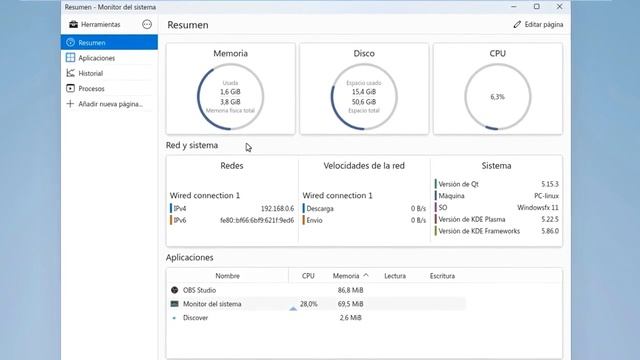The width and height of the screenshot is (640, 360).
Task: Sort applications by Nombre column
Action: click(x=227, y=276)
